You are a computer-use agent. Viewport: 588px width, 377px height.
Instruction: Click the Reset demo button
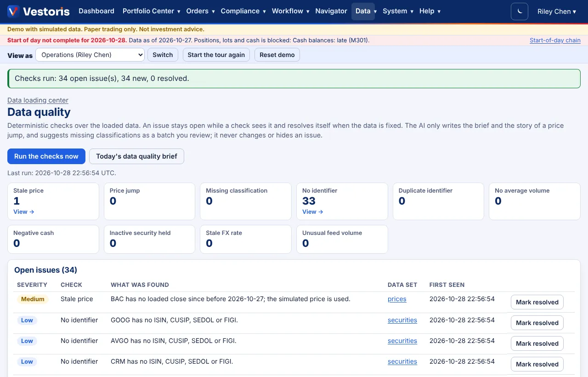pos(277,55)
